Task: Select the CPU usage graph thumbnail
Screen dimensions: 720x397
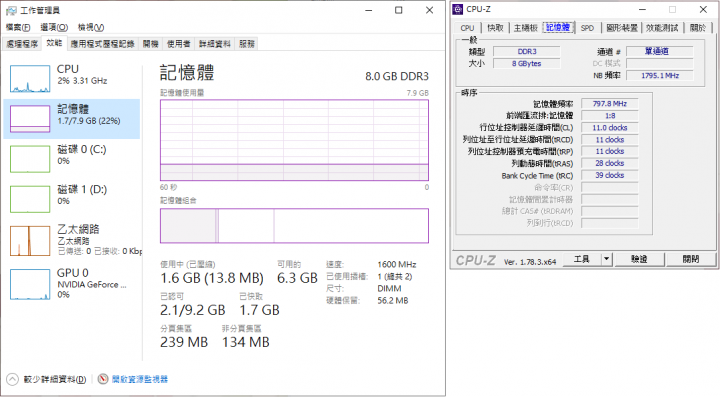Action: pos(30,78)
